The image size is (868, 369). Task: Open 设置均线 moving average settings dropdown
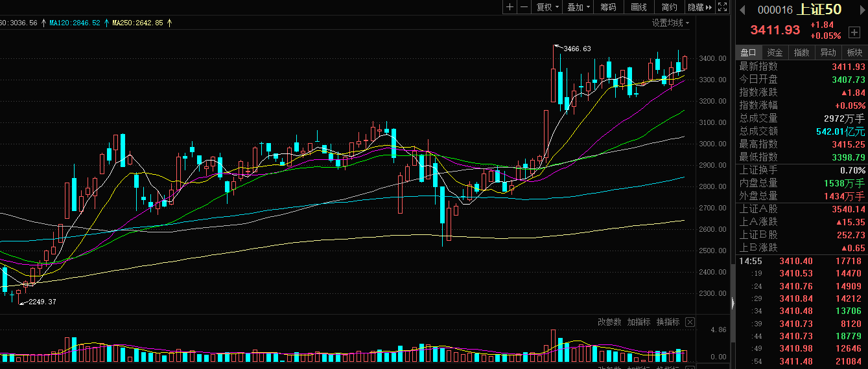pos(671,23)
